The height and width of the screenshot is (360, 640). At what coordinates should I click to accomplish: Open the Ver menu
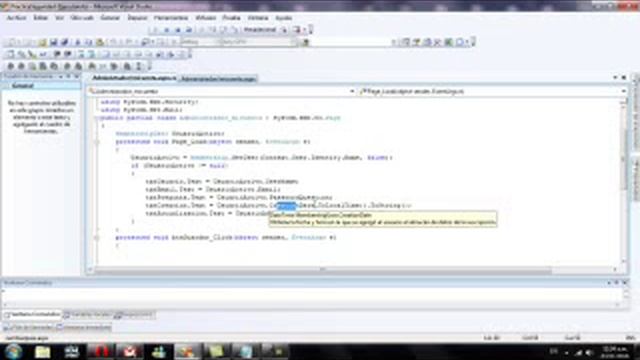click(60, 18)
